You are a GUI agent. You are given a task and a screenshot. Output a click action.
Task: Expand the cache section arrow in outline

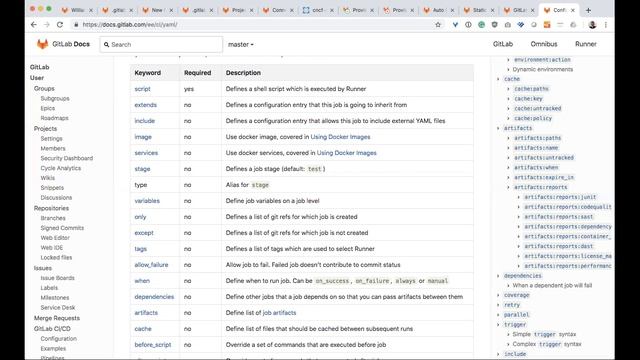pyautogui.click(x=498, y=79)
